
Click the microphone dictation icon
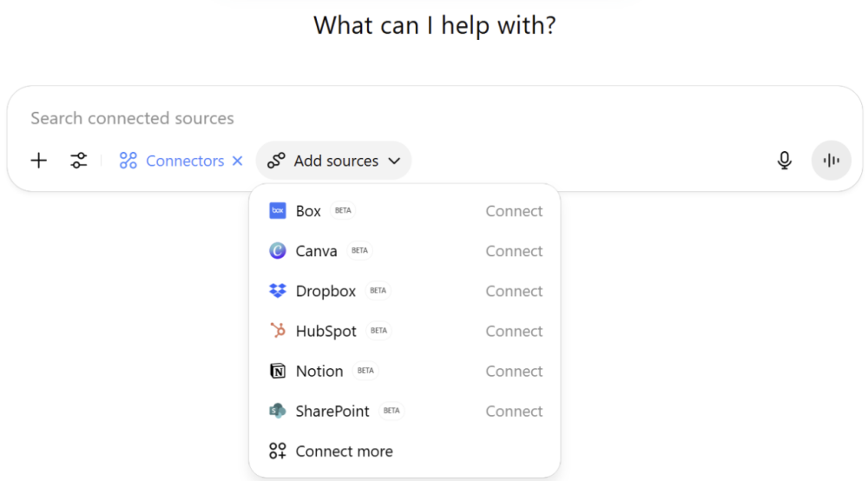point(784,161)
